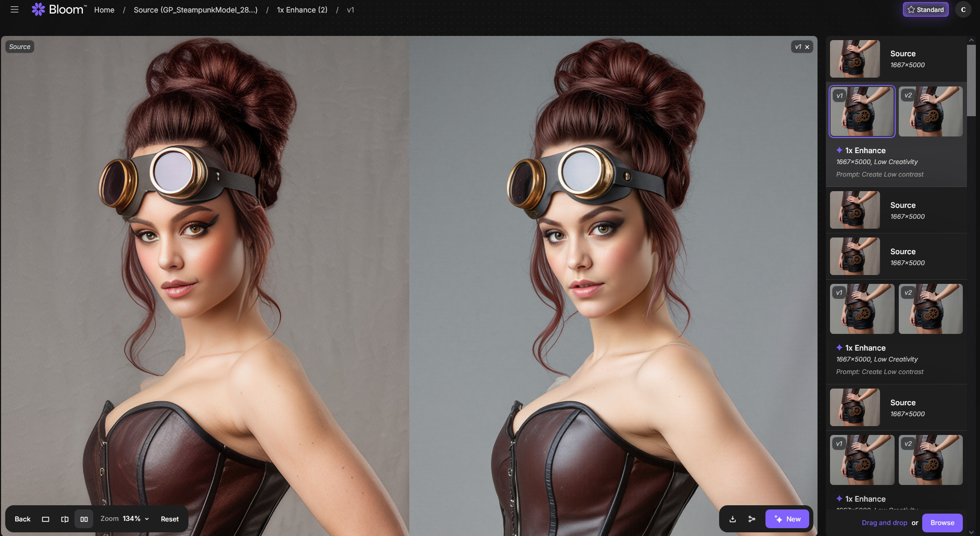Click the share icon
Image resolution: width=980 pixels, height=536 pixels.
(751, 519)
